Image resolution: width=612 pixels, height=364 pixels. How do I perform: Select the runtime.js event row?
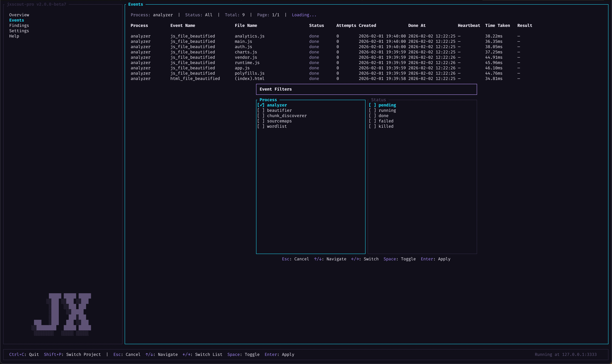(325, 63)
